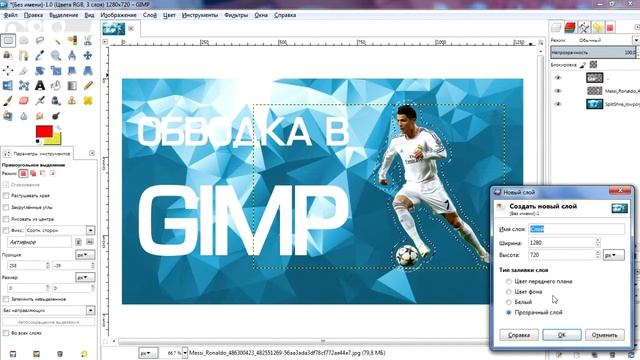Screen dimensions: 640x360
Task: Select the Measure compass tool
Action: click(x=72, y=56)
